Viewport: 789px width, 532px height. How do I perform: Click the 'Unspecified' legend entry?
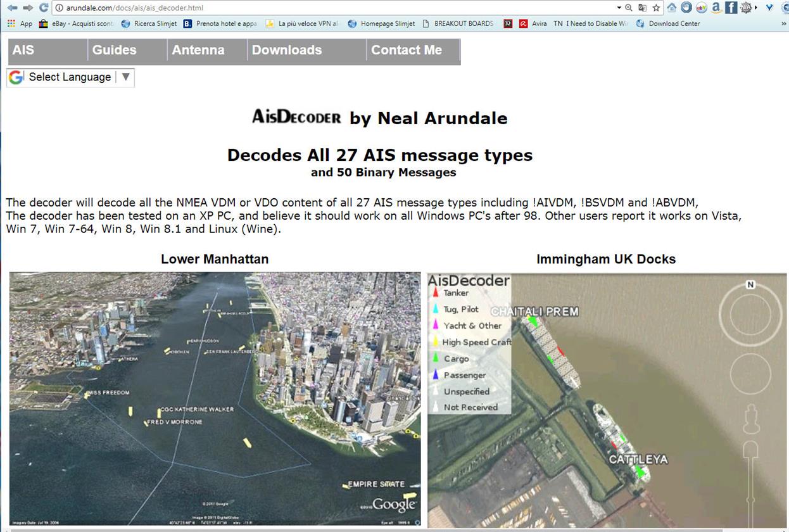(x=467, y=391)
